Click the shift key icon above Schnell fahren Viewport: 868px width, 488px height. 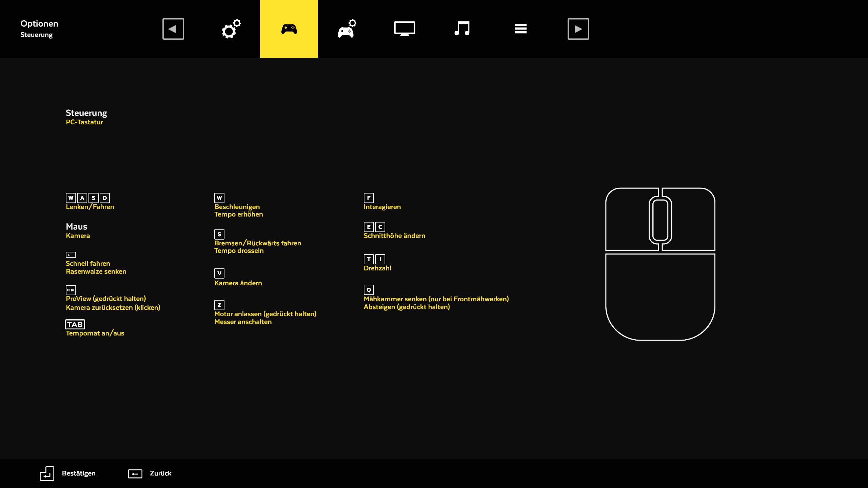pos(71,255)
